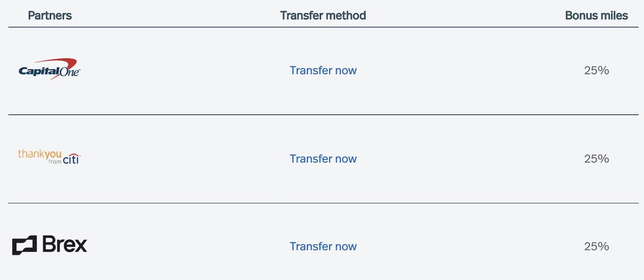The image size is (644, 280).
Task: Click the Brex wordmark text
Action: tap(64, 245)
